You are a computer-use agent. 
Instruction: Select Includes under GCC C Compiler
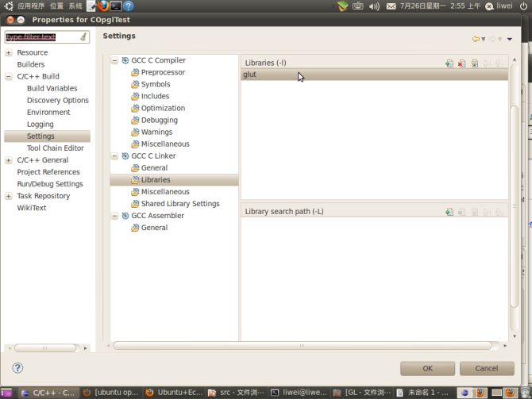(x=155, y=96)
